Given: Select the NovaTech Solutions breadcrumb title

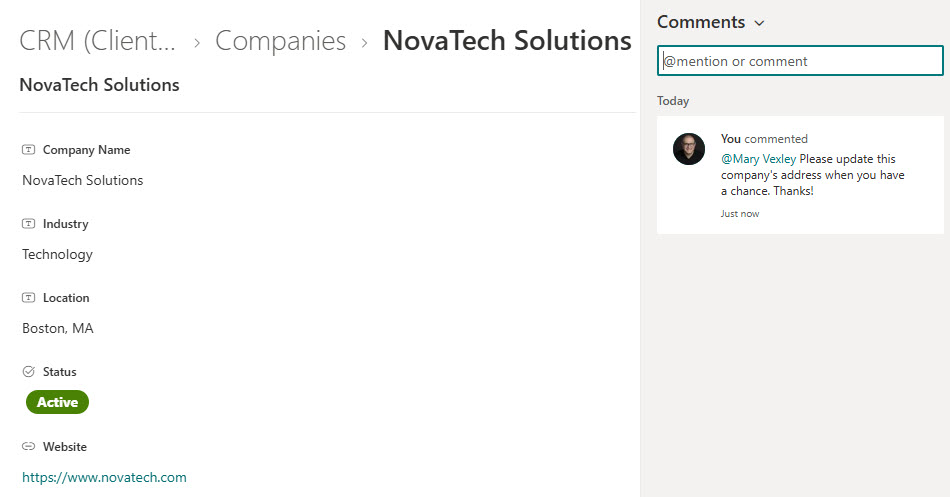Looking at the screenshot, I should (507, 41).
